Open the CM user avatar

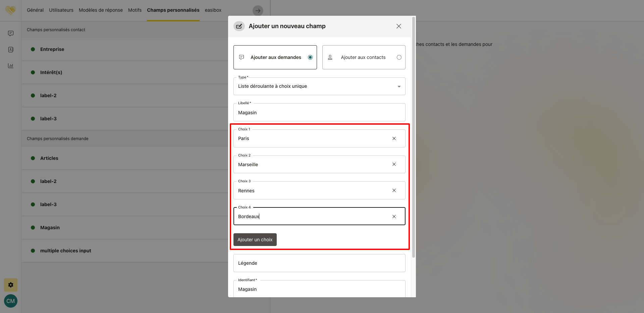click(11, 301)
